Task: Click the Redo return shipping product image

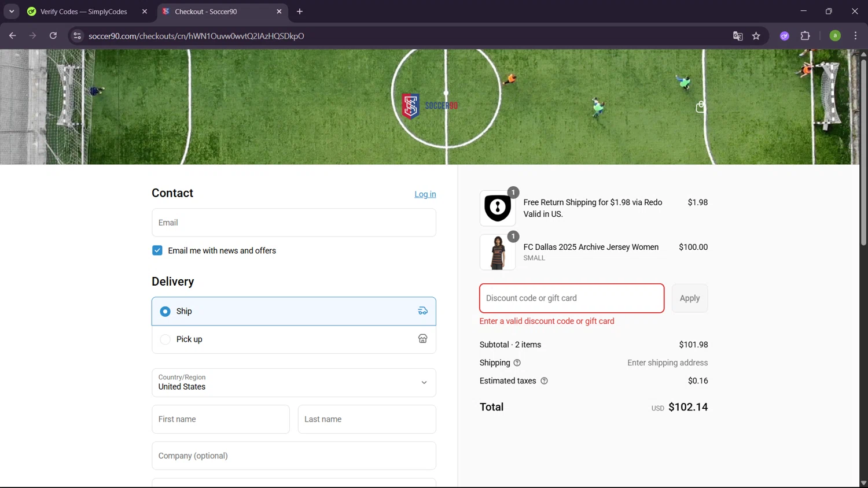Action: [498, 208]
